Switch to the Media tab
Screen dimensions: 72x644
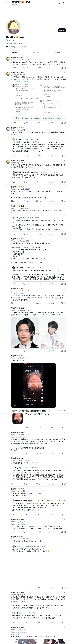[x=57, y=52]
